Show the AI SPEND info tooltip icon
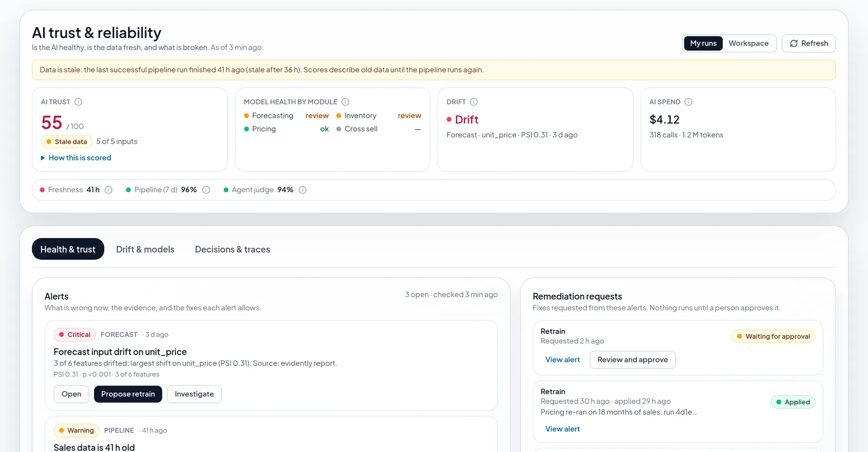This screenshot has height=452, width=868. (688, 102)
